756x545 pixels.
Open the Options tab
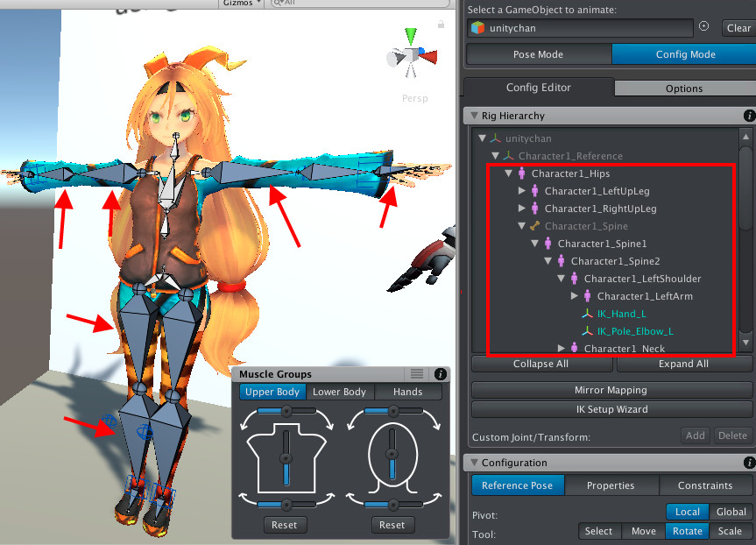(x=684, y=88)
